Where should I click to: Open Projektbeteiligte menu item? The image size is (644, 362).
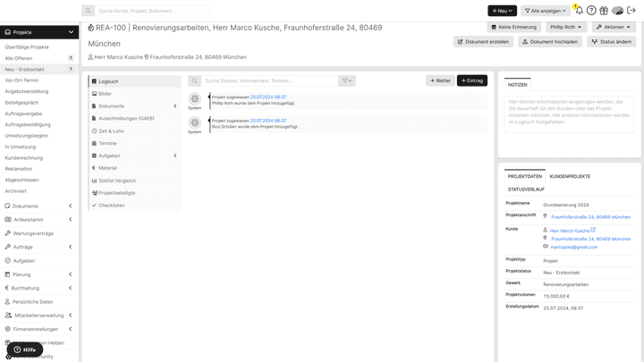[x=135, y=193]
